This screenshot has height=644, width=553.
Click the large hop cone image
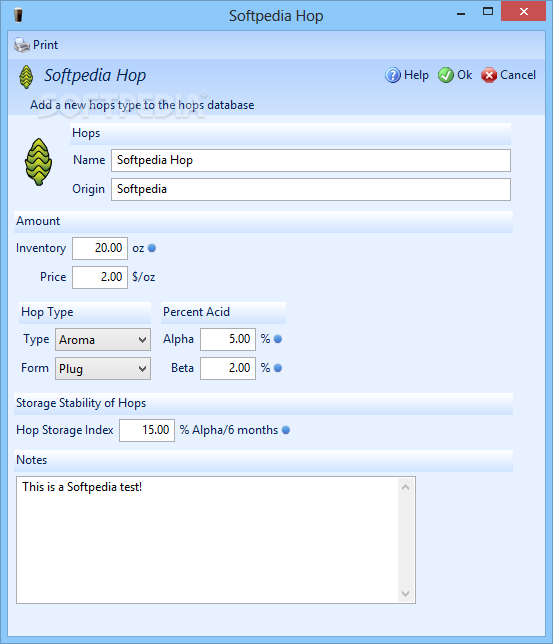pyautogui.click(x=38, y=162)
